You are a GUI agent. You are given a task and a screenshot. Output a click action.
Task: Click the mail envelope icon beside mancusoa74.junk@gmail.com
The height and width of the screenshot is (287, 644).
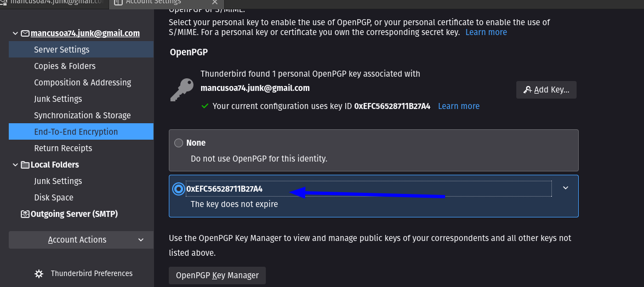pyautogui.click(x=25, y=33)
